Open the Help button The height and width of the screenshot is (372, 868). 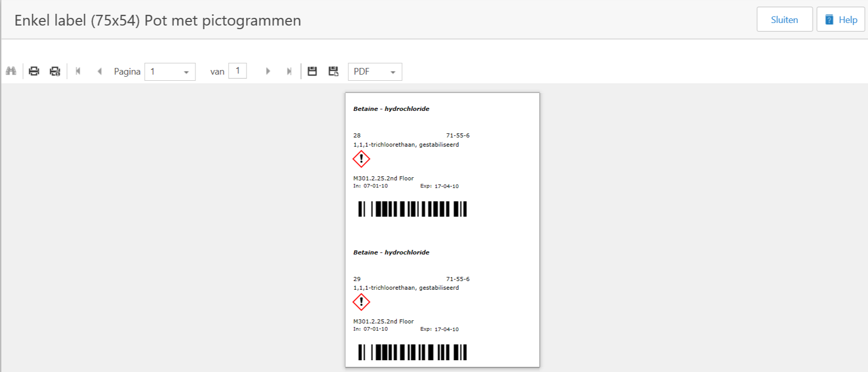pyautogui.click(x=840, y=19)
